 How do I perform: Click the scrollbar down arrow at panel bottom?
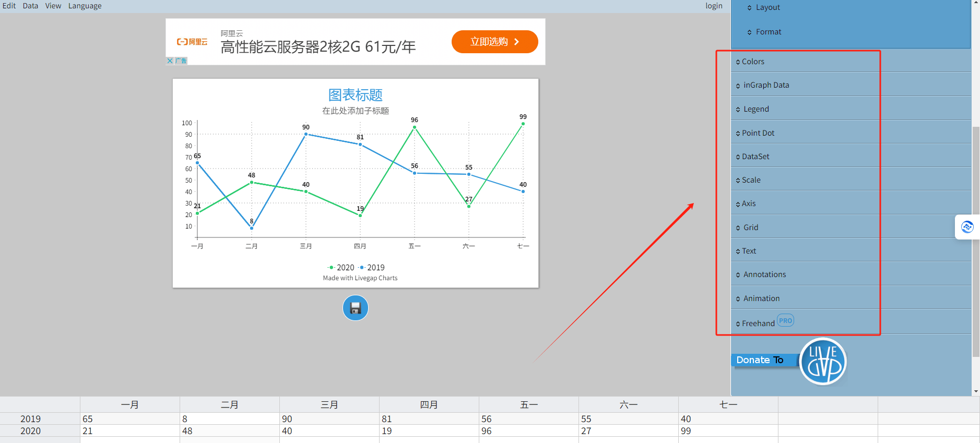coord(976,391)
